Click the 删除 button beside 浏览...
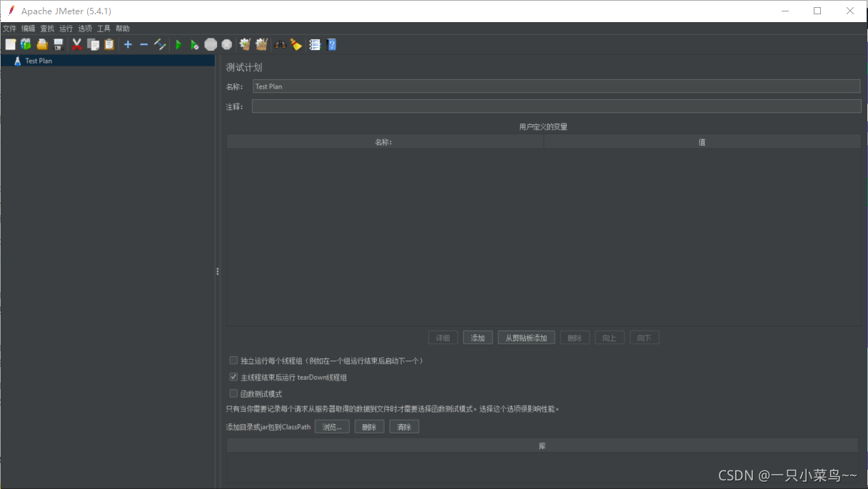Image resolution: width=868 pixels, height=489 pixels. coord(370,427)
